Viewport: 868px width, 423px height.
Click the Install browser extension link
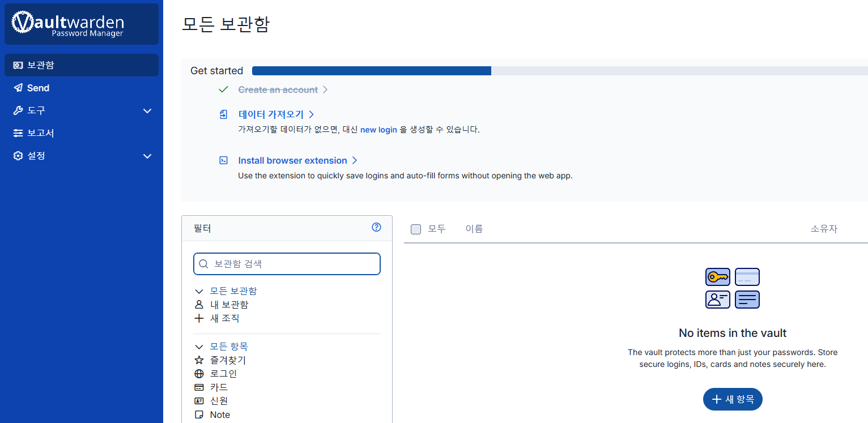(293, 160)
